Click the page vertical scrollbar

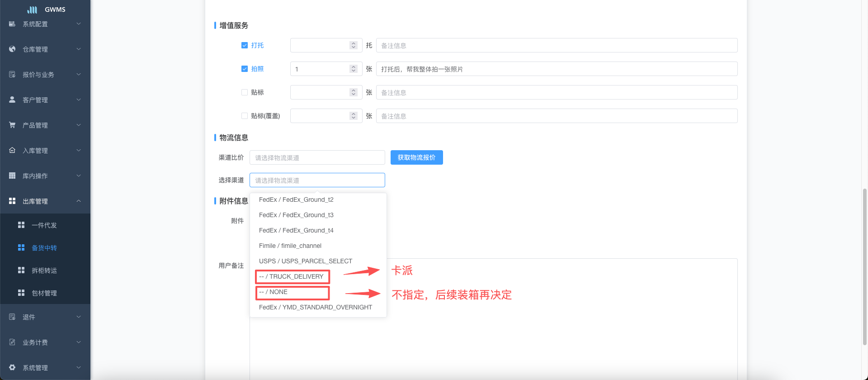[x=865, y=267]
